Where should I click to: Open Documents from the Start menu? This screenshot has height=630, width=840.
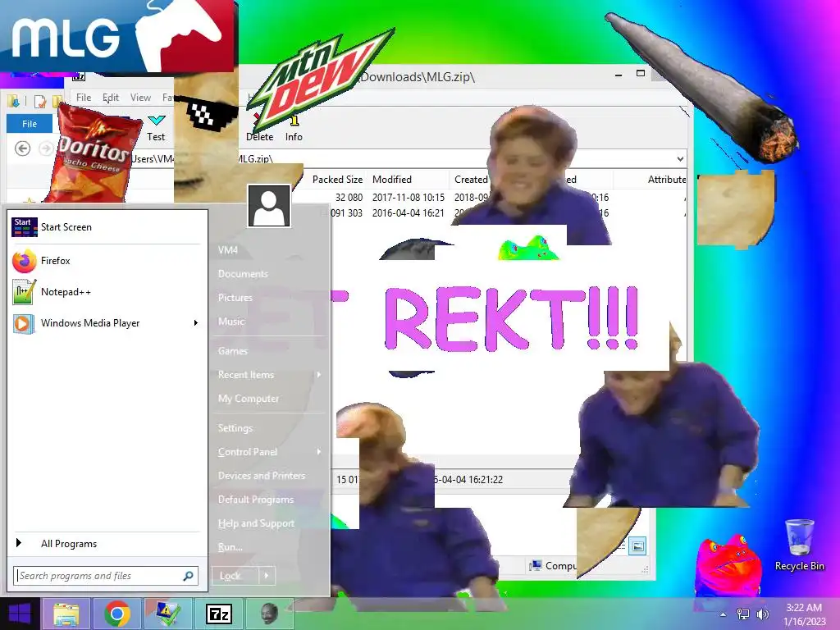click(243, 274)
